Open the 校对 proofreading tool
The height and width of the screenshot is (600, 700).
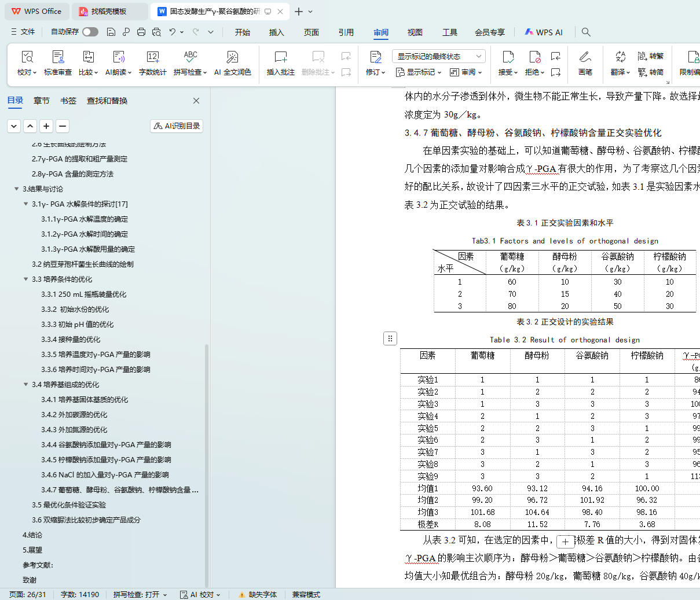click(x=27, y=62)
